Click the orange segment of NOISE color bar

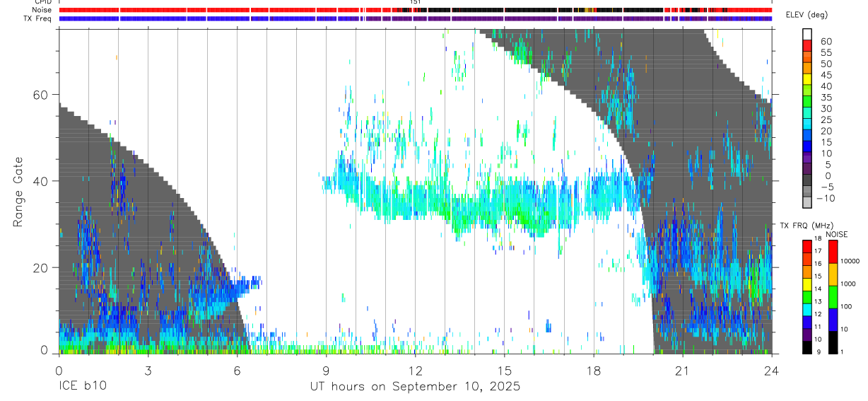pos(833,274)
